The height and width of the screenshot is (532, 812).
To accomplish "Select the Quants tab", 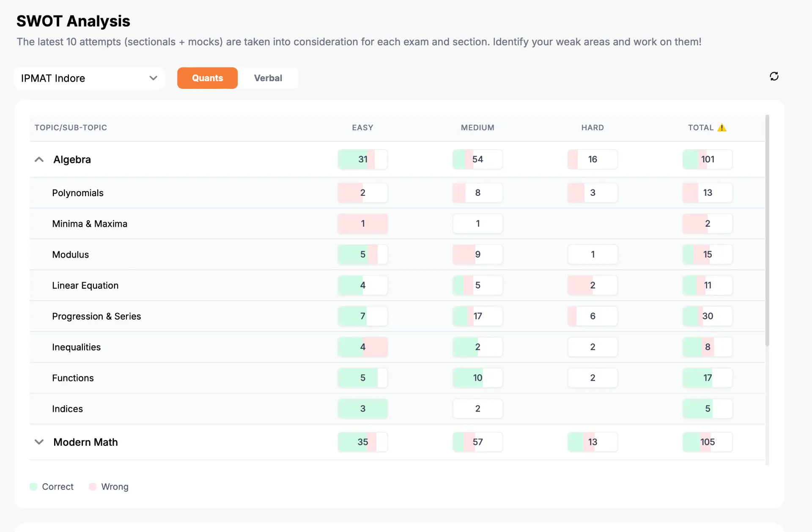I will [x=207, y=78].
